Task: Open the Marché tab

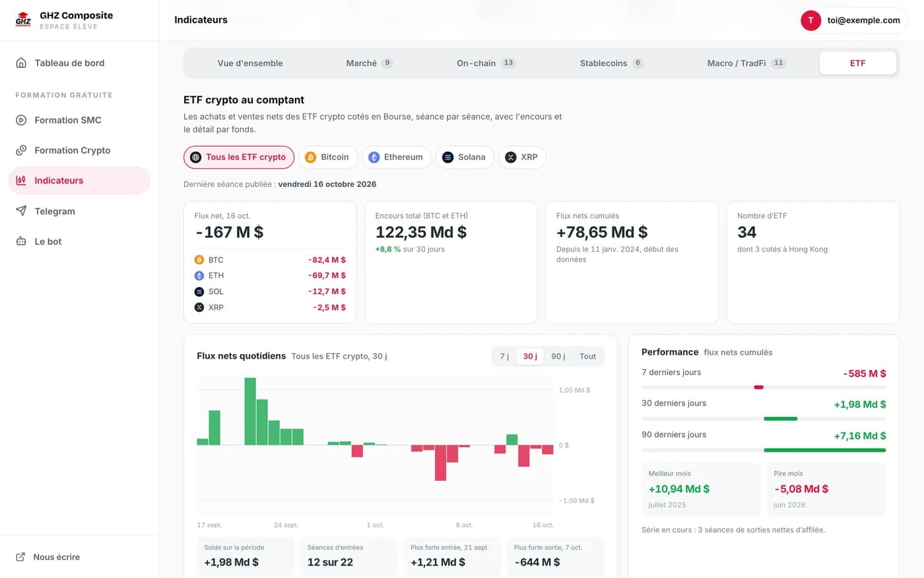Action: pyautogui.click(x=370, y=63)
